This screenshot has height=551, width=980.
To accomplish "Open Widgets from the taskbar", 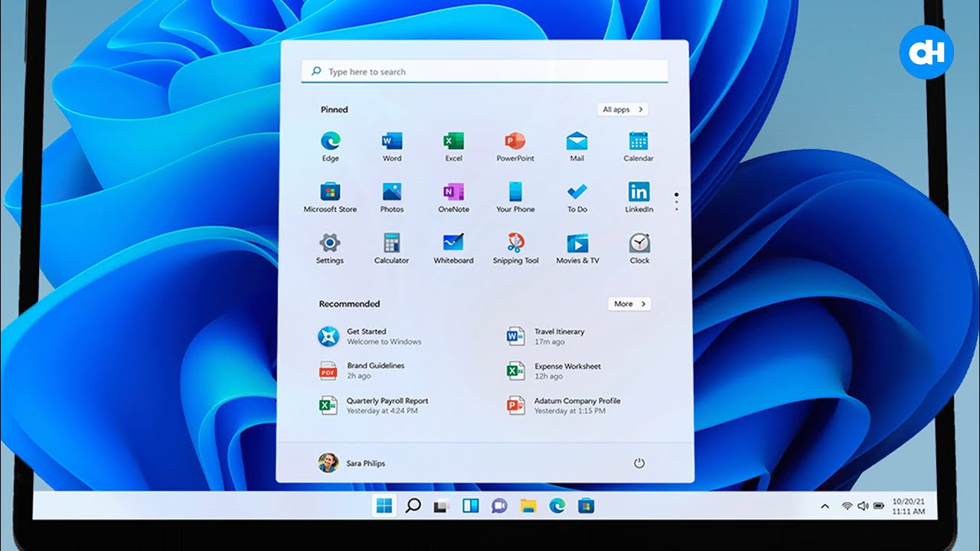I will (x=470, y=506).
